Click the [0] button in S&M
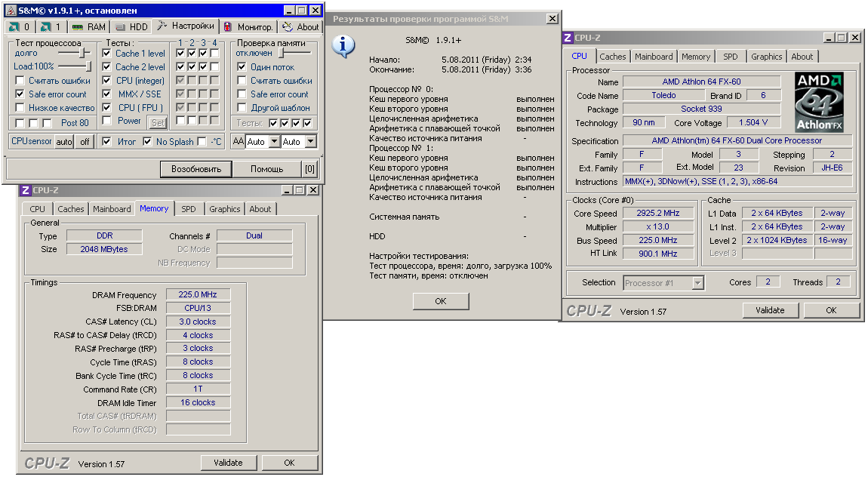The width and height of the screenshot is (868, 477). click(x=310, y=169)
